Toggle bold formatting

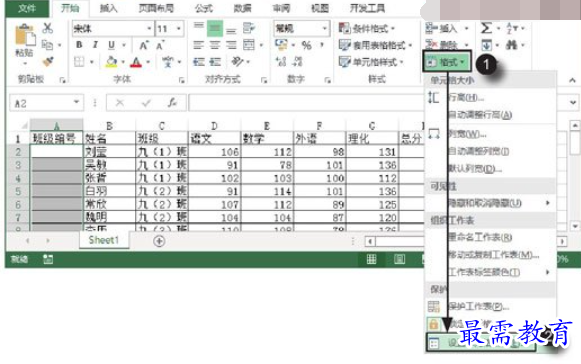[x=79, y=45]
